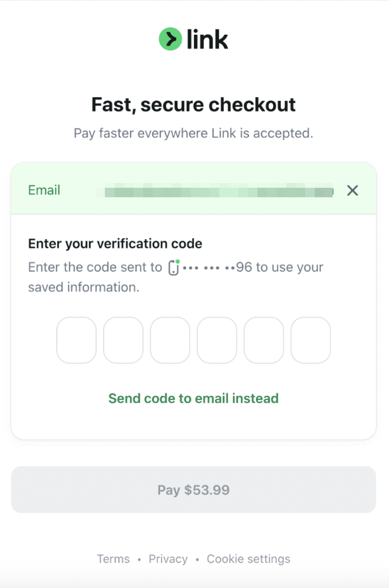Focus the third verification code box
The height and width of the screenshot is (588, 389).
[x=170, y=340]
